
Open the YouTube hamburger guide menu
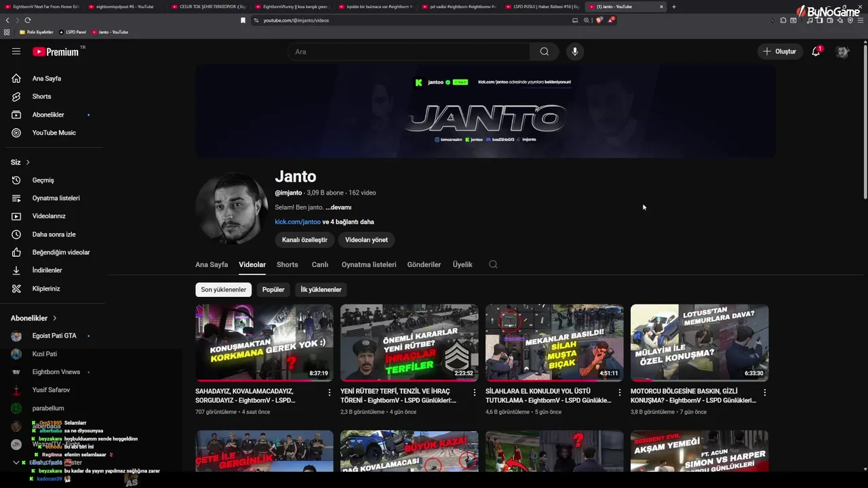click(16, 52)
